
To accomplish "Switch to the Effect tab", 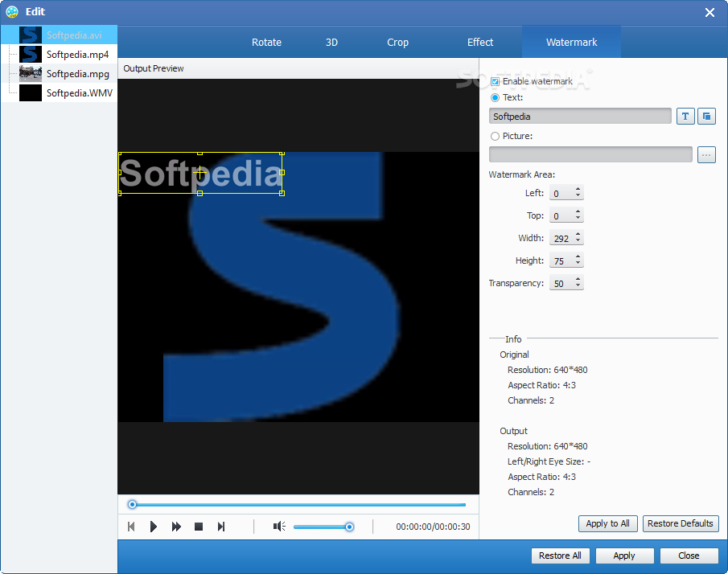I will (x=480, y=43).
